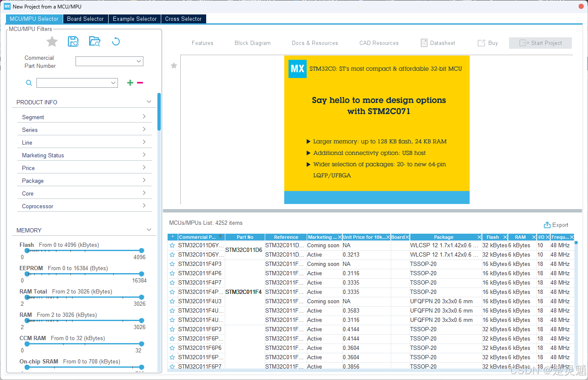Click the RAM Total slider minimum handle

coord(27,297)
